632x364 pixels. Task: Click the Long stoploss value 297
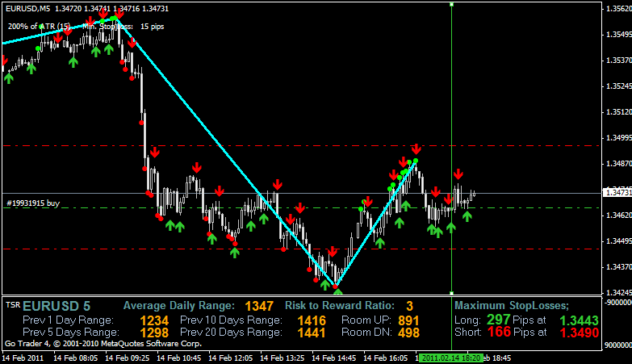click(499, 320)
